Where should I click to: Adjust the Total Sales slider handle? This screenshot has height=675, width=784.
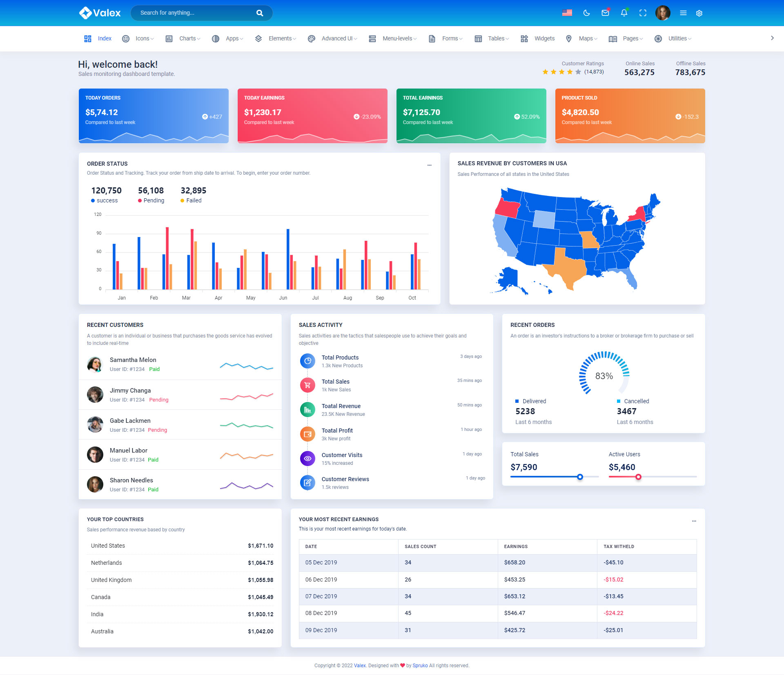click(x=580, y=477)
